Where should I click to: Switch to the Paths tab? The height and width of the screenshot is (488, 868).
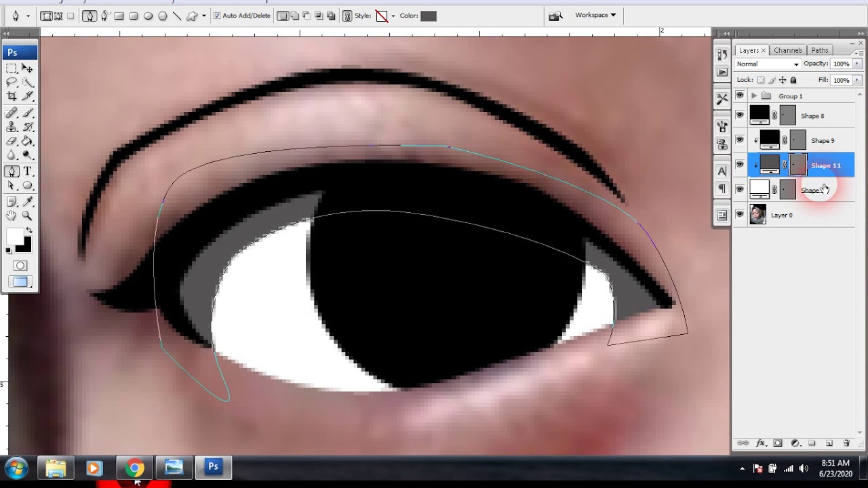[820, 50]
